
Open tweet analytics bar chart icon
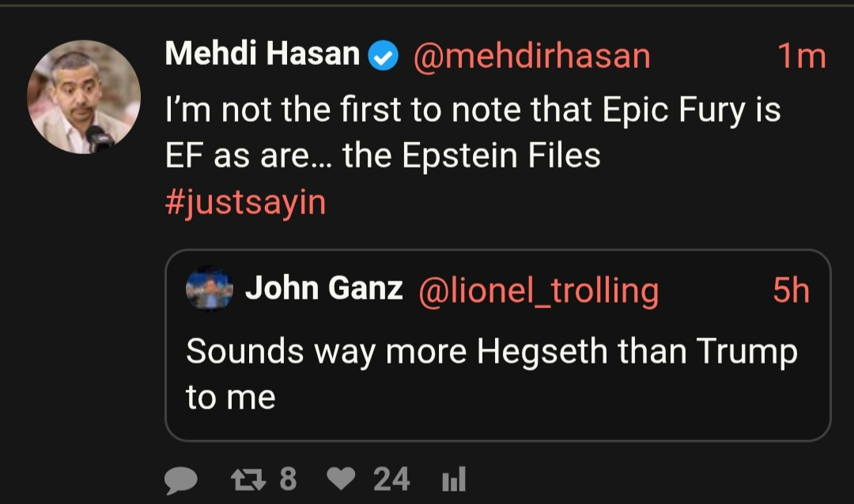pos(452,479)
